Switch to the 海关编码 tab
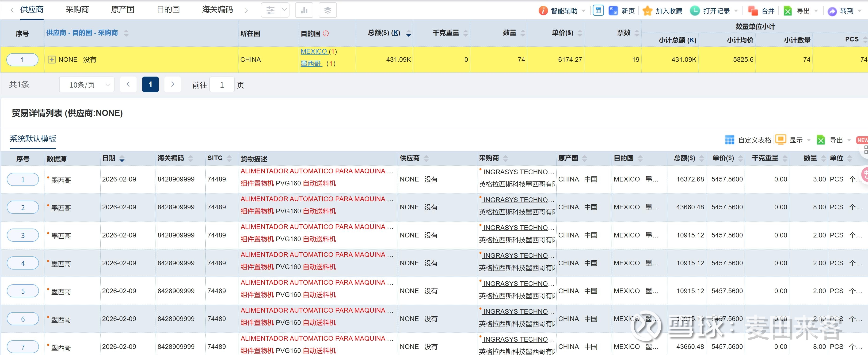 tap(217, 10)
